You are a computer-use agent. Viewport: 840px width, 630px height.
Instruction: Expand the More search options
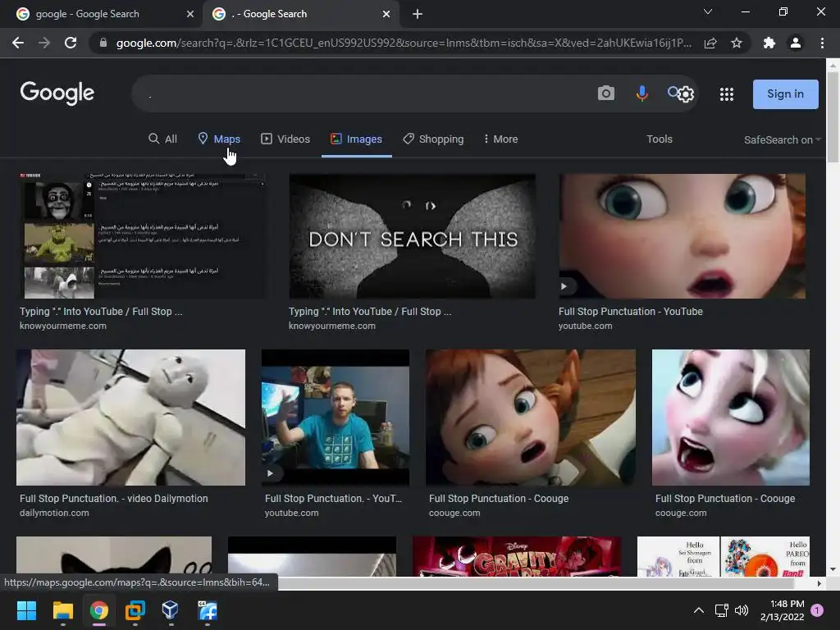pos(501,139)
